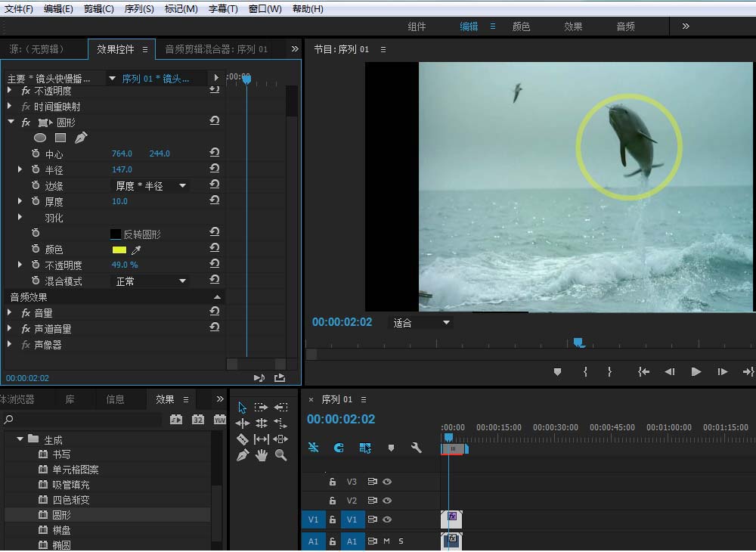756x552 pixels.
Task: Open the 混合模式 dropdown showing 正常
Action: [x=151, y=281]
